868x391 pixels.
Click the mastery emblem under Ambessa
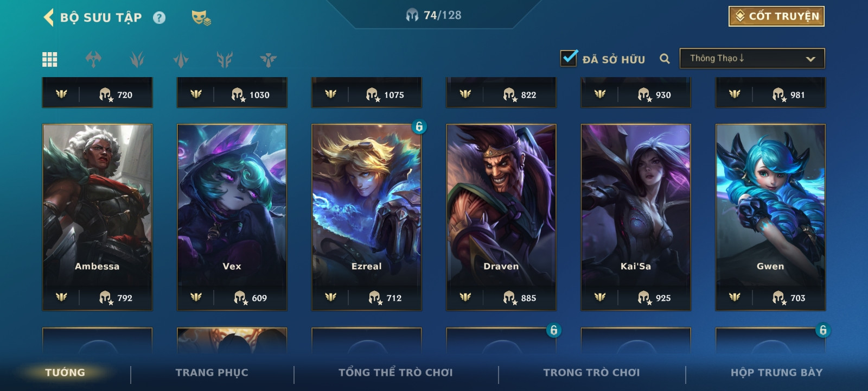(61, 297)
